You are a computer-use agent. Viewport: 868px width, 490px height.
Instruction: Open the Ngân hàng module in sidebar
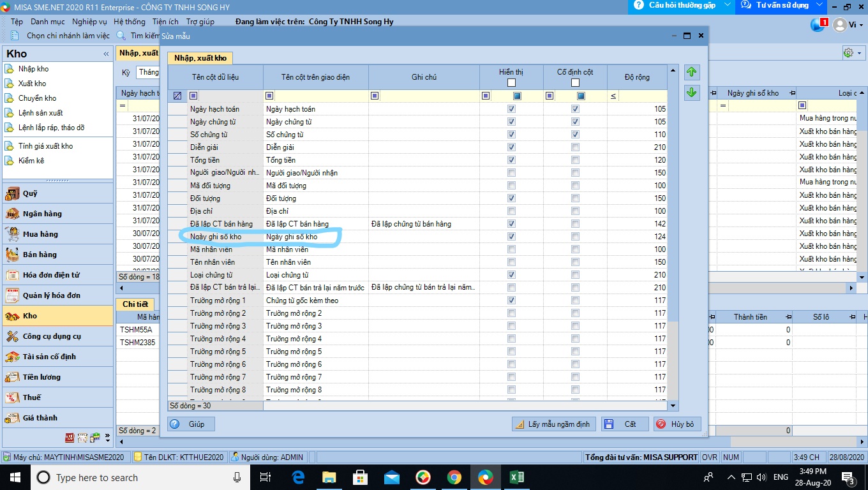pos(42,214)
